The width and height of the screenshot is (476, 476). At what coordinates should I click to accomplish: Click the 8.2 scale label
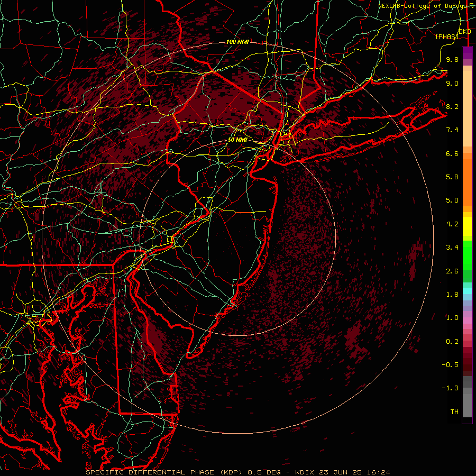[x=452, y=106]
